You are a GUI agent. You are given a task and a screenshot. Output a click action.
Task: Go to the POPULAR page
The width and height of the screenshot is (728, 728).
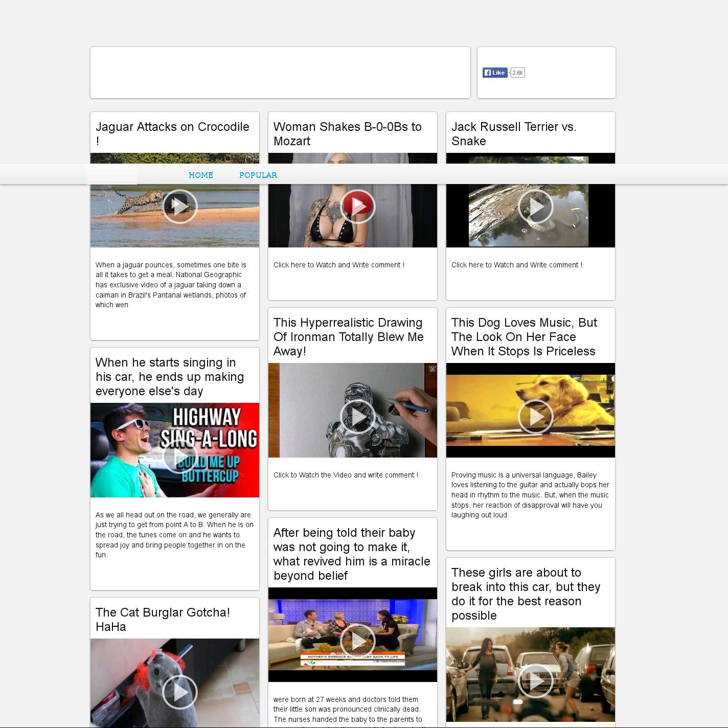tap(258, 175)
